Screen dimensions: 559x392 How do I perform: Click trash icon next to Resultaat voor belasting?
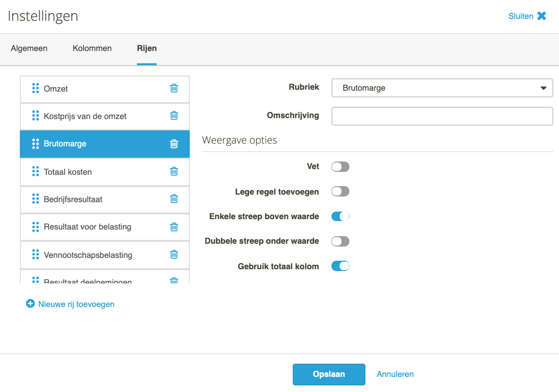click(174, 227)
